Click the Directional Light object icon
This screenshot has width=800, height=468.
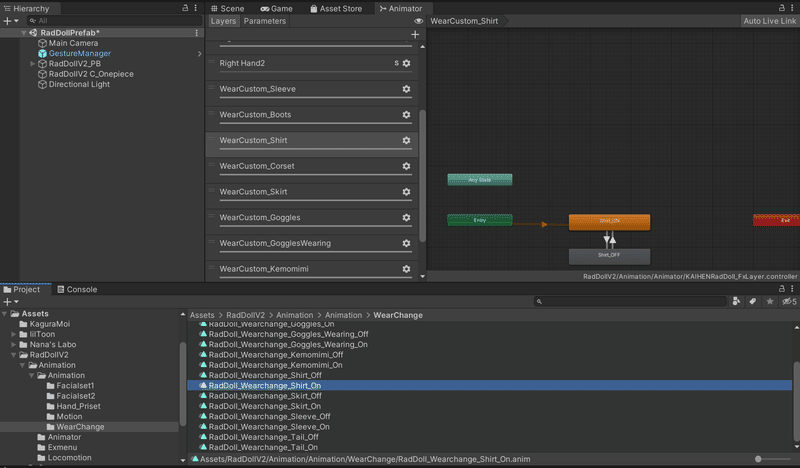click(42, 84)
